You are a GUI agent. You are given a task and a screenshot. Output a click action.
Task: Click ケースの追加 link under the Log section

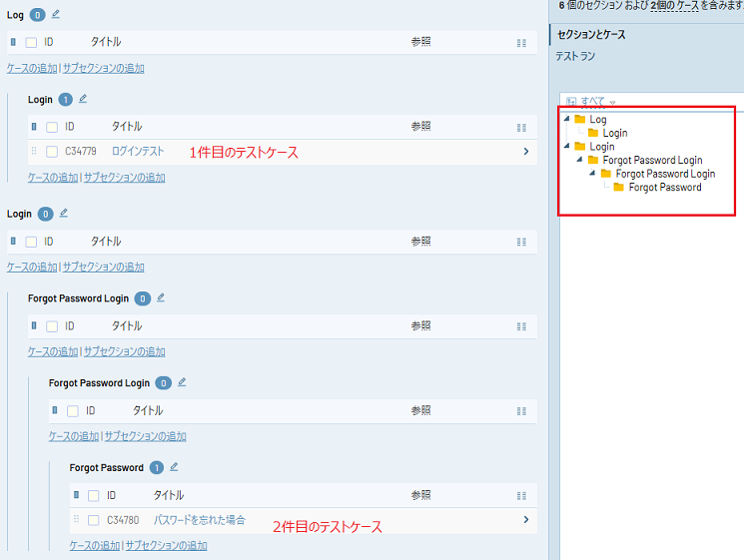(x=32, y=69)
